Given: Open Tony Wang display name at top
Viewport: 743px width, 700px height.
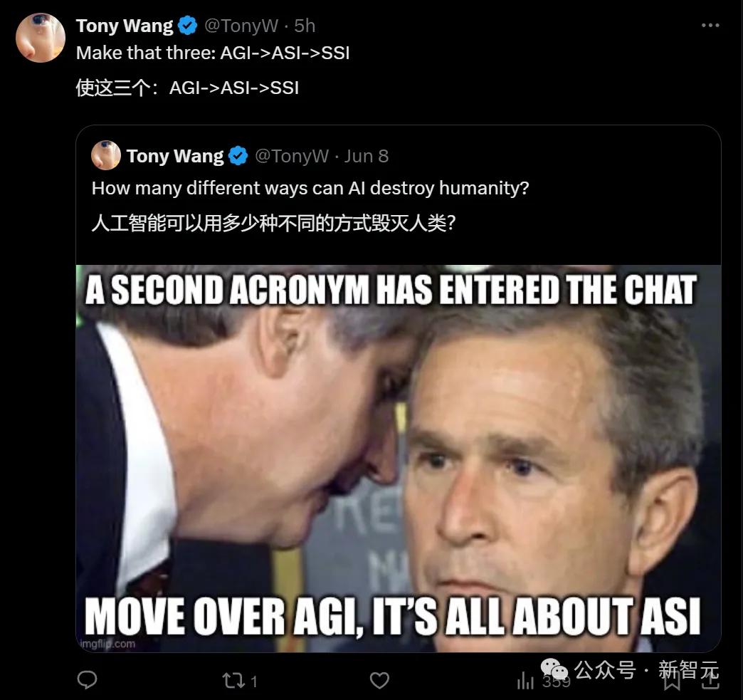Looking at the screenshot, I should click(125, 26).
